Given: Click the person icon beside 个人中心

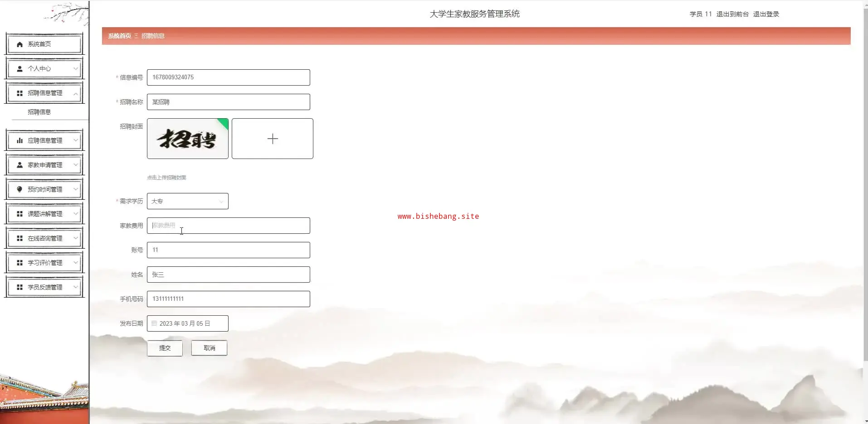Looking at the screenshot, I should (x=20, y=69).
